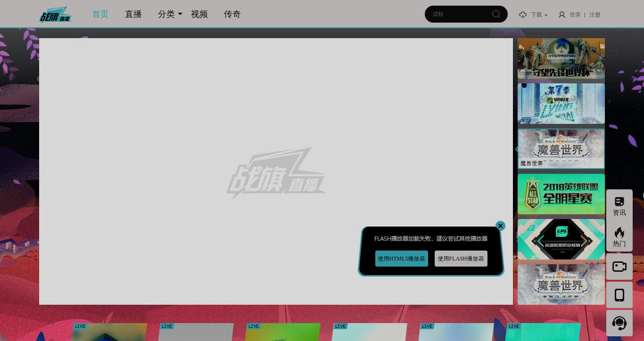Click the video camera sidebar icon
644x341 pixels.
pos(619,267)
